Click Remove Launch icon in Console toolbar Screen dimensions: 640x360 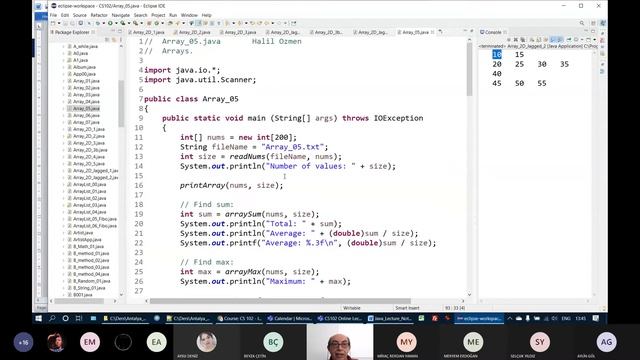[x=515, y=40]
